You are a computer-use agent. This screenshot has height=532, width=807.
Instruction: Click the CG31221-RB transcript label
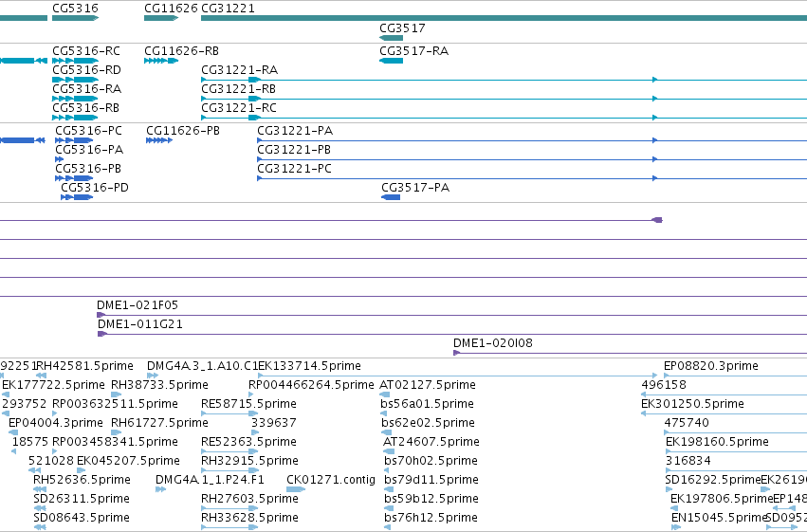tap(238, 89)
